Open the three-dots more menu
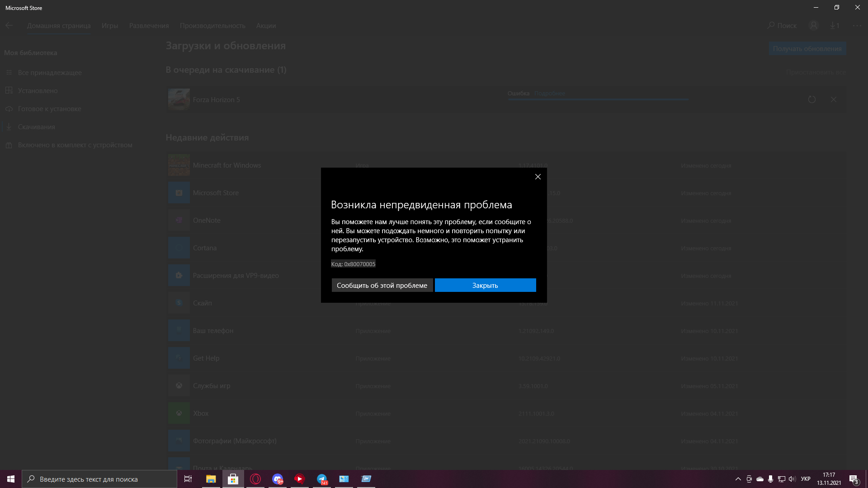Viewport: 868px width, 488px height. 857,26
